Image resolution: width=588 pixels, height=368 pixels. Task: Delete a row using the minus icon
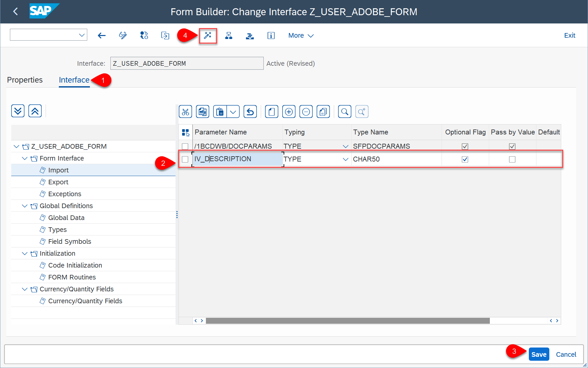point(306,111)
